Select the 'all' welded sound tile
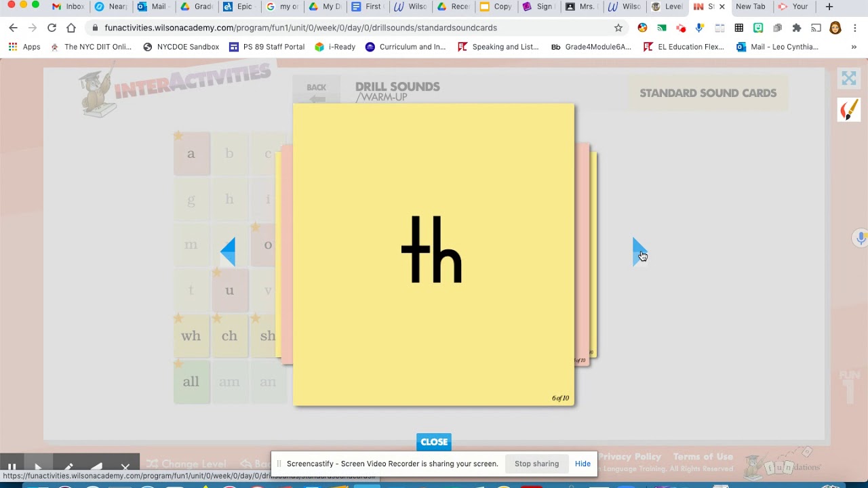 (x=191, y=382)
